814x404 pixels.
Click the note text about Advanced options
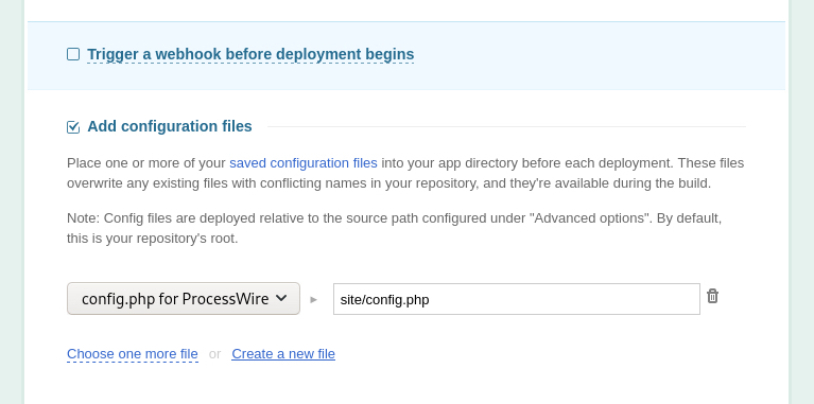click(394, 228)
